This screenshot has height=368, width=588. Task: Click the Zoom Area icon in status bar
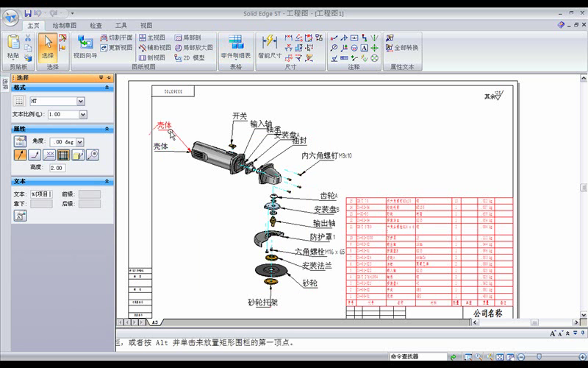(468, 357)
